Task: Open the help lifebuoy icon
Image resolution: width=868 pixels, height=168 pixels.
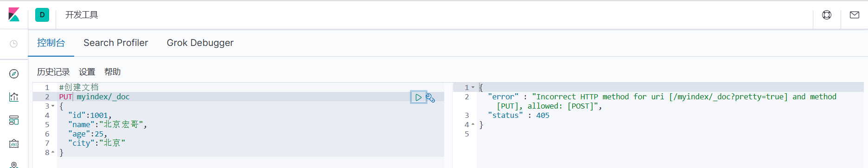Action: [827, 15]
